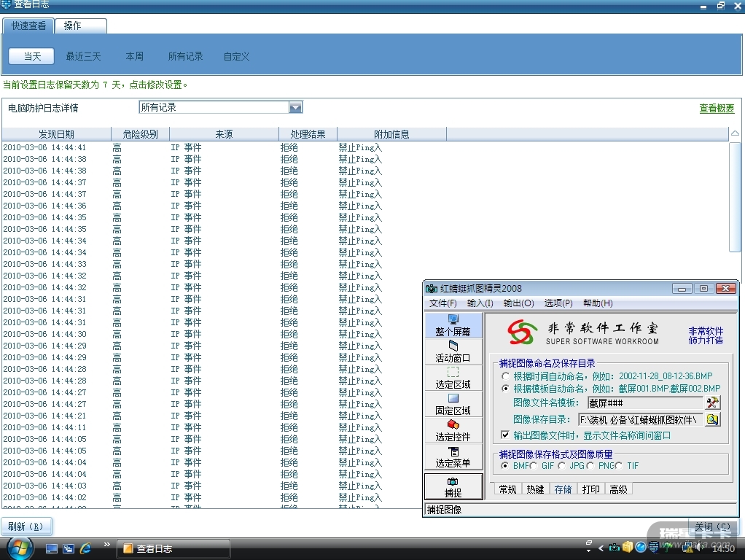Viewport: 745px width, 560px height.
Task: Click the log list vertical scrollbar
Action: (x=735, y=197)
